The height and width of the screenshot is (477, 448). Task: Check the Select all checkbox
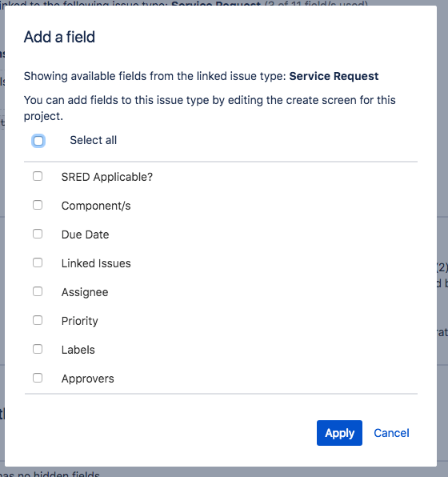coord(38,141)
